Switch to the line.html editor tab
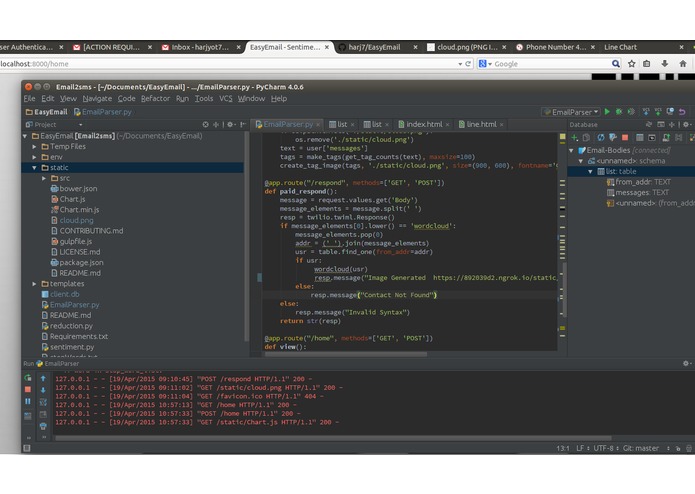This screenshot has width=695, height=494. [481, 124]
